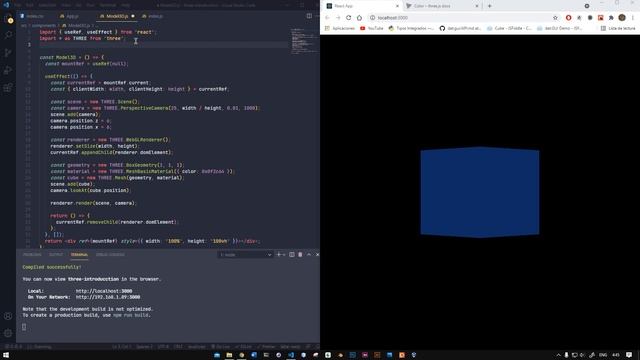Go forward in the Chrome browser
Viewport: 640px width, 360px height.
point(338,18)
